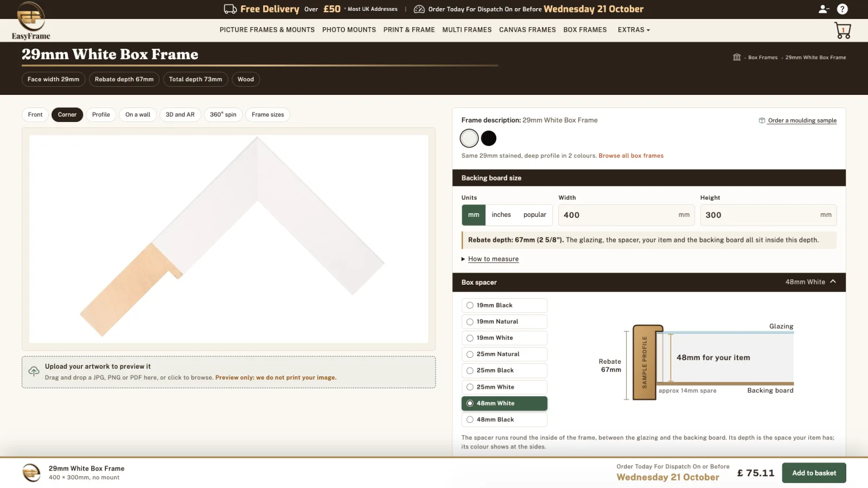Image resolution: width=868 pixels, height=488 pixels.
Task: Go to Canvas Frames menu item
Action: click(527, 30)
